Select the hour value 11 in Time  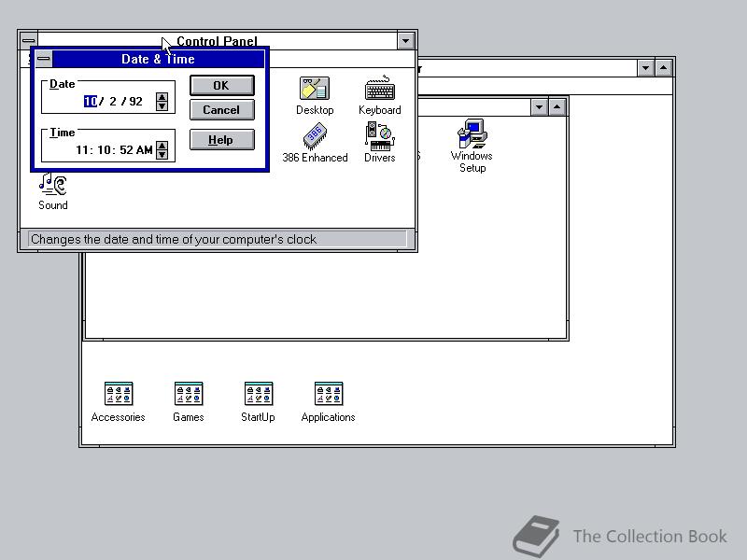(x=82, y=150)
